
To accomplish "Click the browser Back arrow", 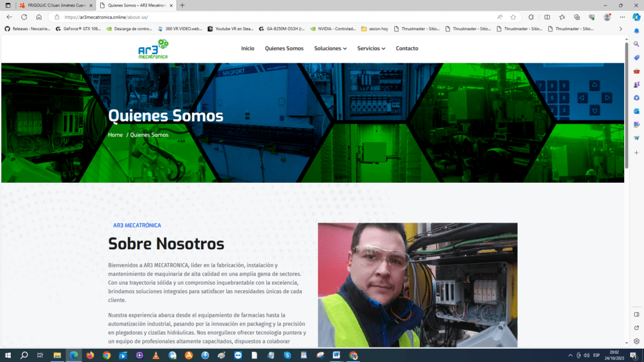I will click(x=9, y=17).
